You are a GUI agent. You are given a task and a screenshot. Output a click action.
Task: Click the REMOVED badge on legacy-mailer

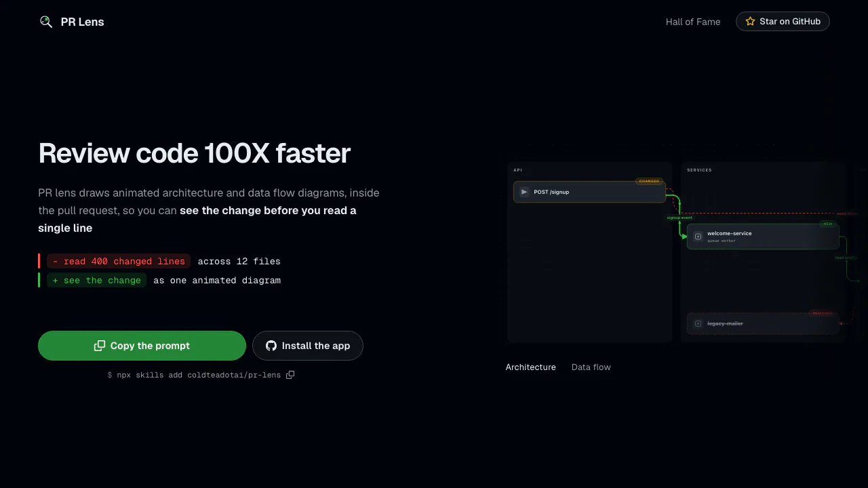(x=822, y=313)
